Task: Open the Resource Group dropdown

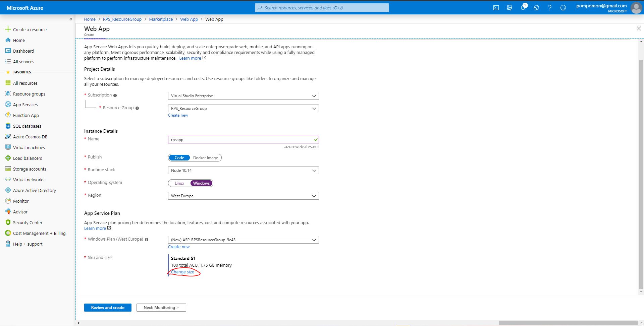Action: tap(243, 109)
